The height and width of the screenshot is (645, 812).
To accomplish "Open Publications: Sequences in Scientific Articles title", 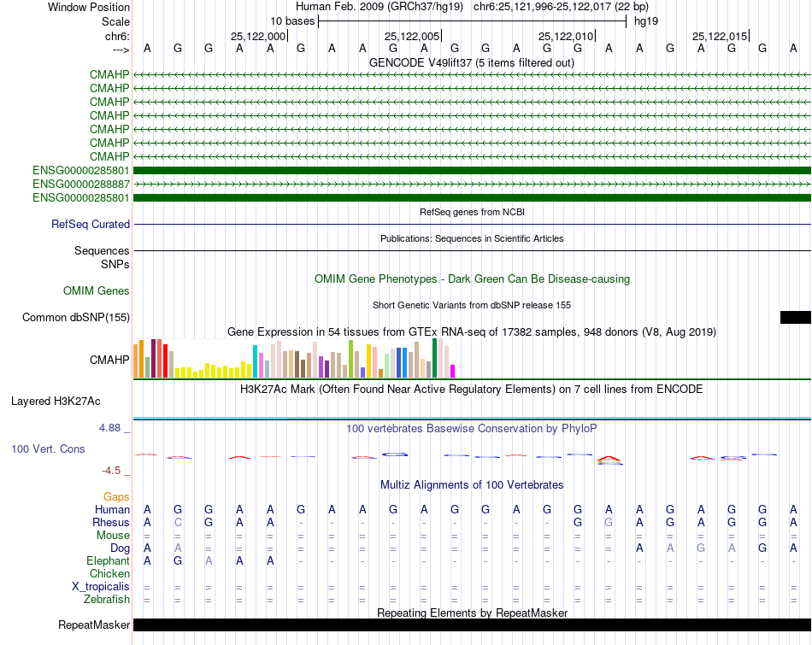I will tap(472, 238).
